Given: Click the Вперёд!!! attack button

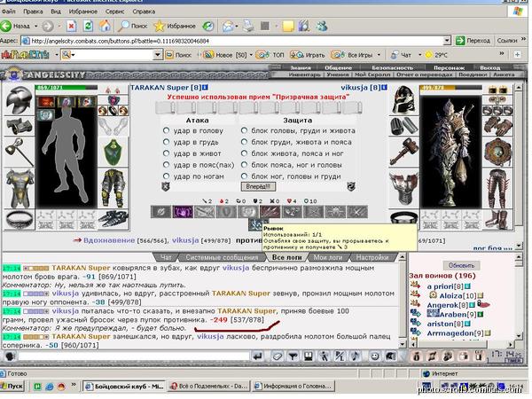Looking at the screenshot, I should [258, 186].
